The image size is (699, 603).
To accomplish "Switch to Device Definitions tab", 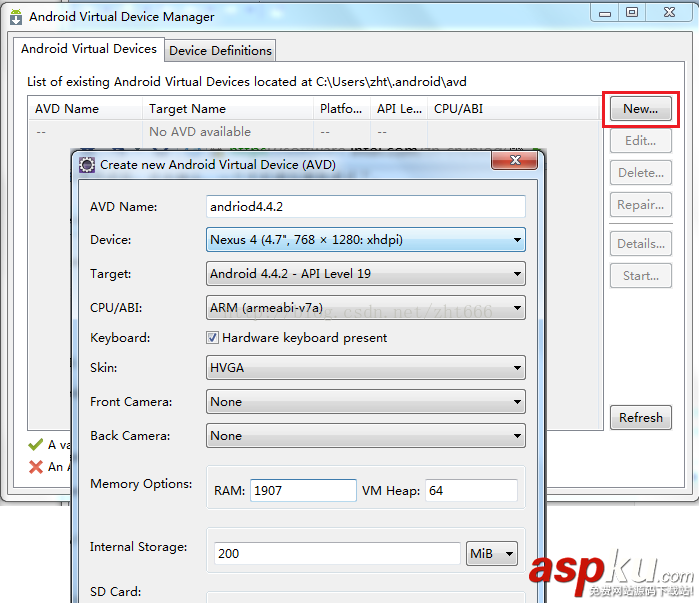I will (220, 50).
